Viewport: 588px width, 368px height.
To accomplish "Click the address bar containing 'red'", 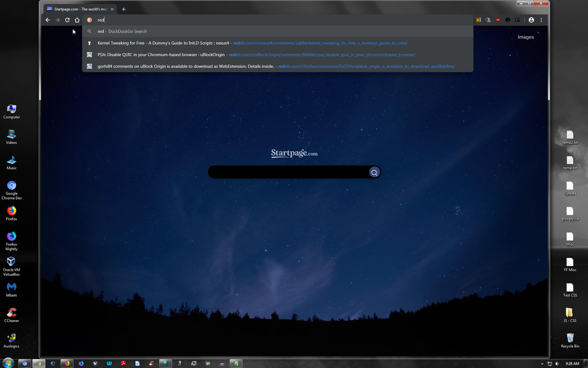I will pos(277,20).
